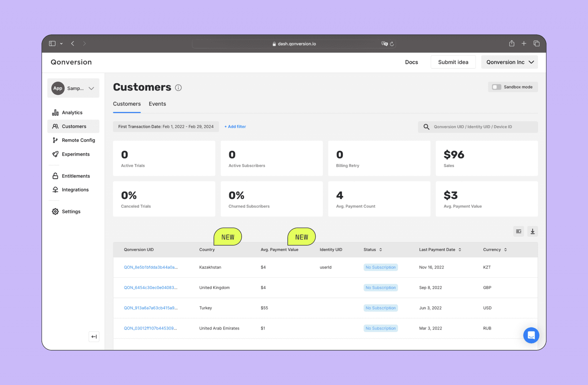This screenshot has width=588, height=385.
Task: Expand the Qonversion Inc account menu
Action: coord(509,62)
